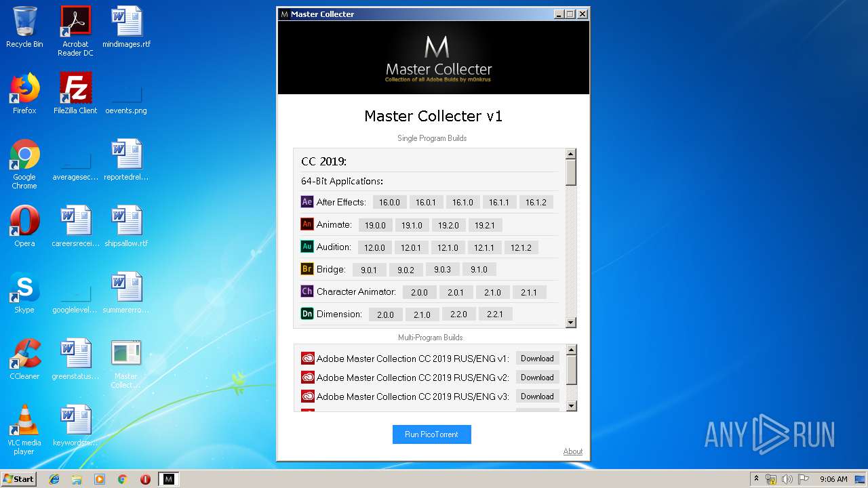Screen dimensions: 868x488
Task: Select Character Animator build 2.1.0
Action: pos(492,292)
